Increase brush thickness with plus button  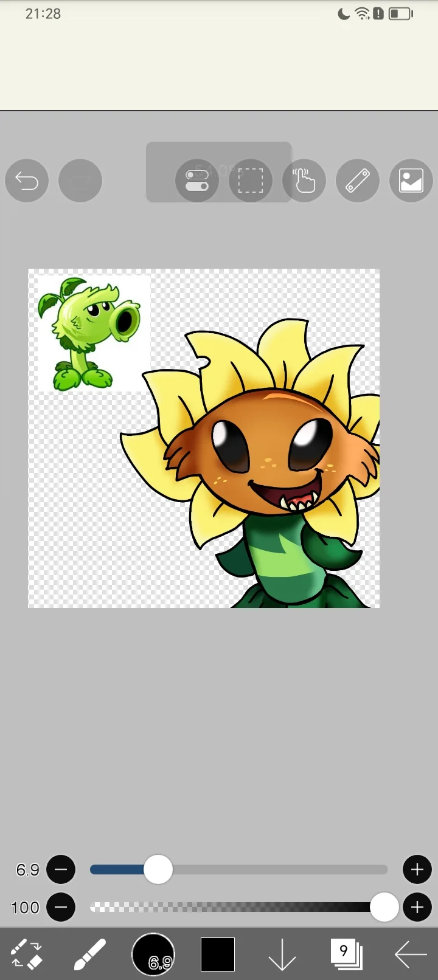(x=417, y=869)
